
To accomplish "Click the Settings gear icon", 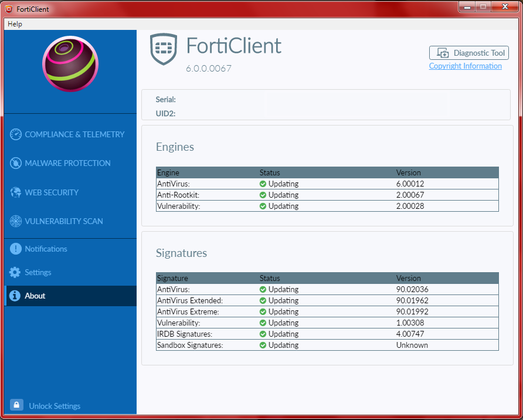I will click(15, 272).
